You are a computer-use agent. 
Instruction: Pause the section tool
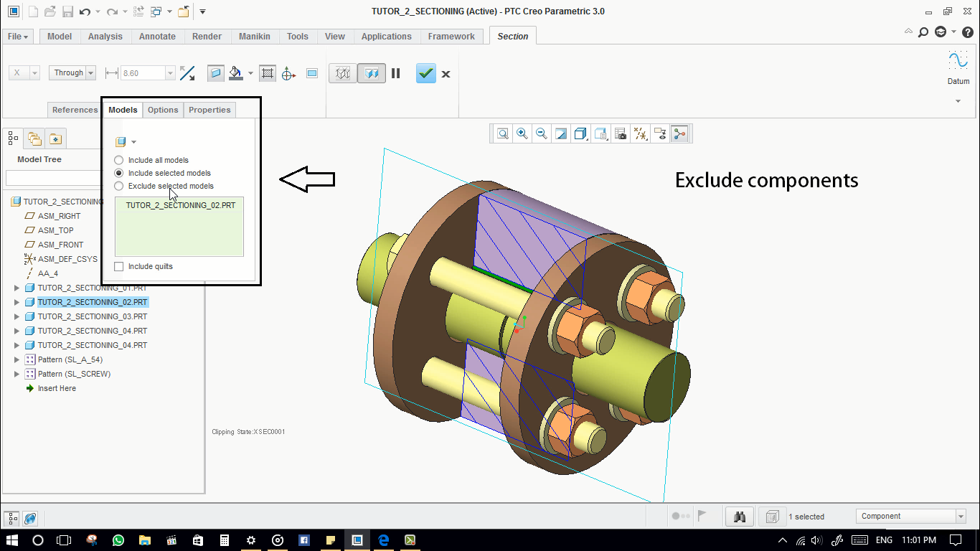(396, 73)
